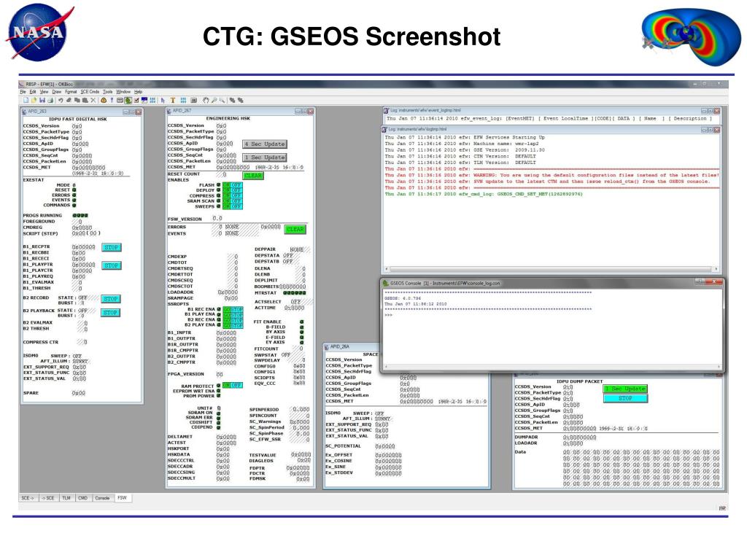747x560 pixels.
Task: Click the New document toolbar icon
Action: coord(26,101)
